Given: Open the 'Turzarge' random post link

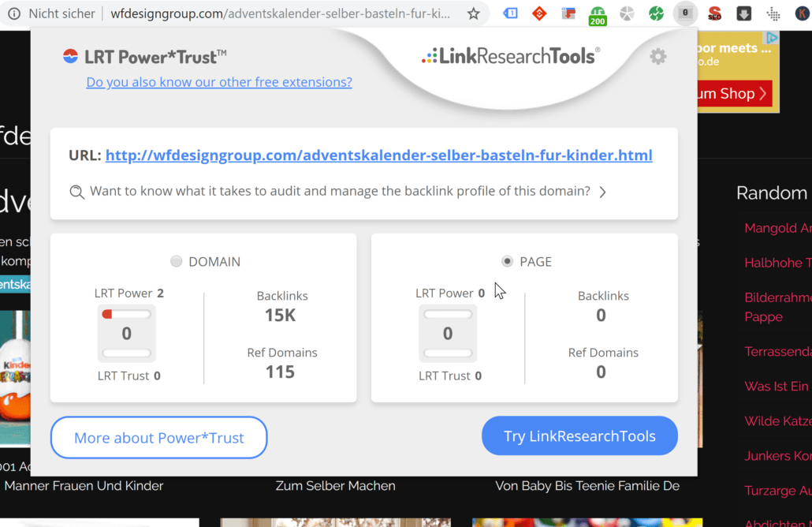Looking at the screenshot, I should (x=778, y=490).
